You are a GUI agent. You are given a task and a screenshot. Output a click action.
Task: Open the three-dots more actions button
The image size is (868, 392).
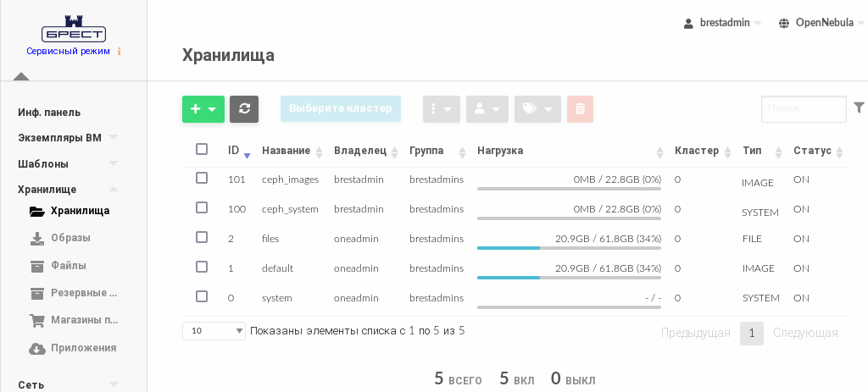click(441, 109)
